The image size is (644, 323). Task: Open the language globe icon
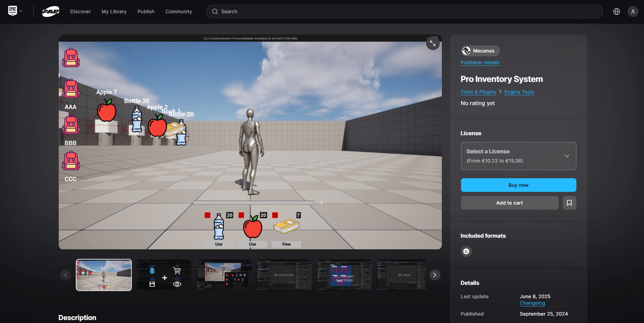(616, 12)
